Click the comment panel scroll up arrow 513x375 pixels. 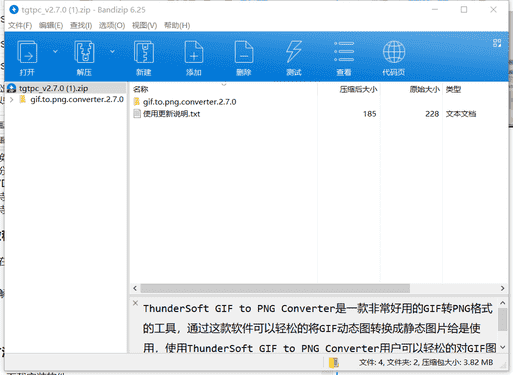[x=503, y=303]
